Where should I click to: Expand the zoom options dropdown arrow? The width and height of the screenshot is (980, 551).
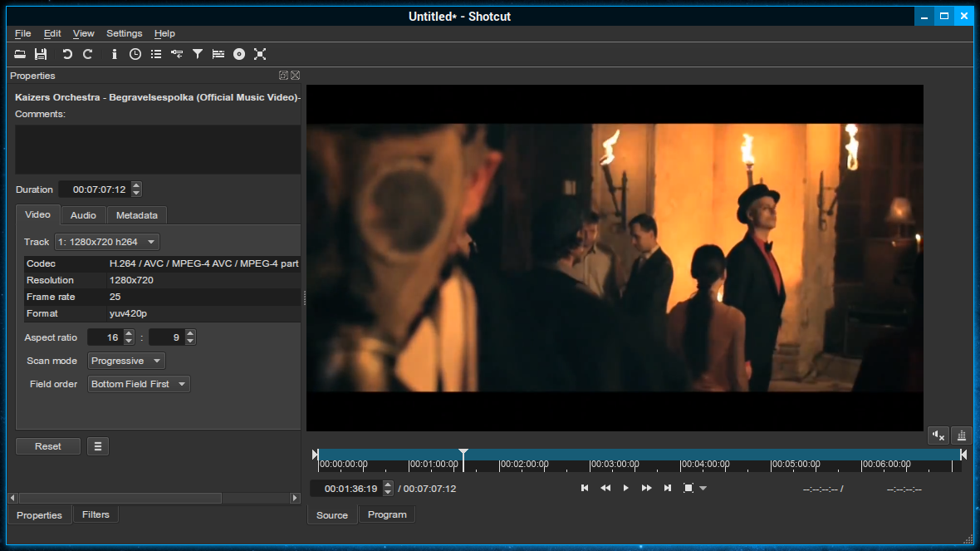tap(703, 489)
